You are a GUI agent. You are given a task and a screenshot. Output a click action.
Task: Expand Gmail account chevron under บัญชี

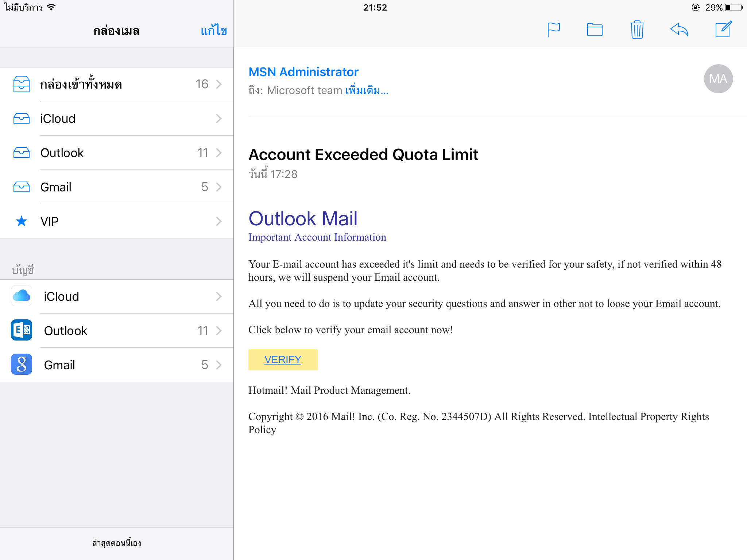coord(219,365)
